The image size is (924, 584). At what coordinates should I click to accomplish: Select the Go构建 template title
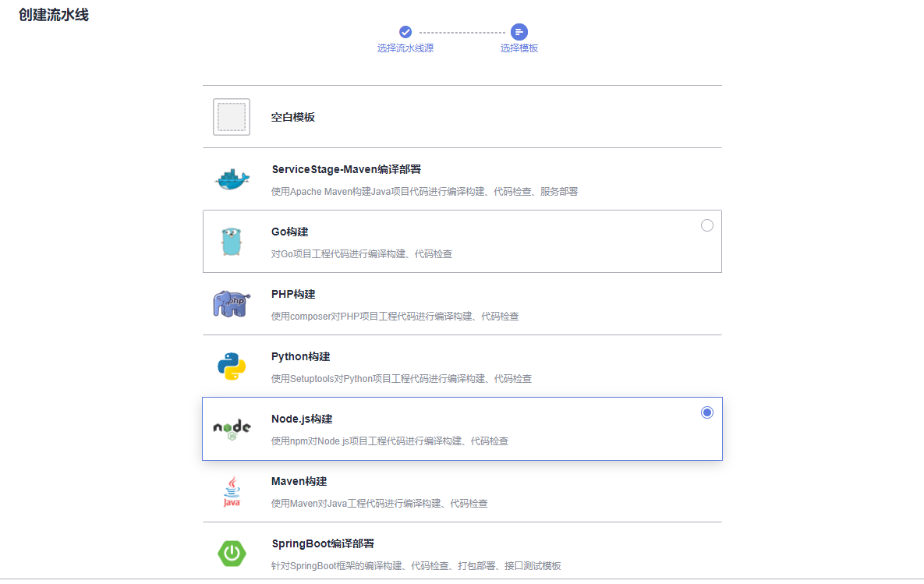click(290, 232)
